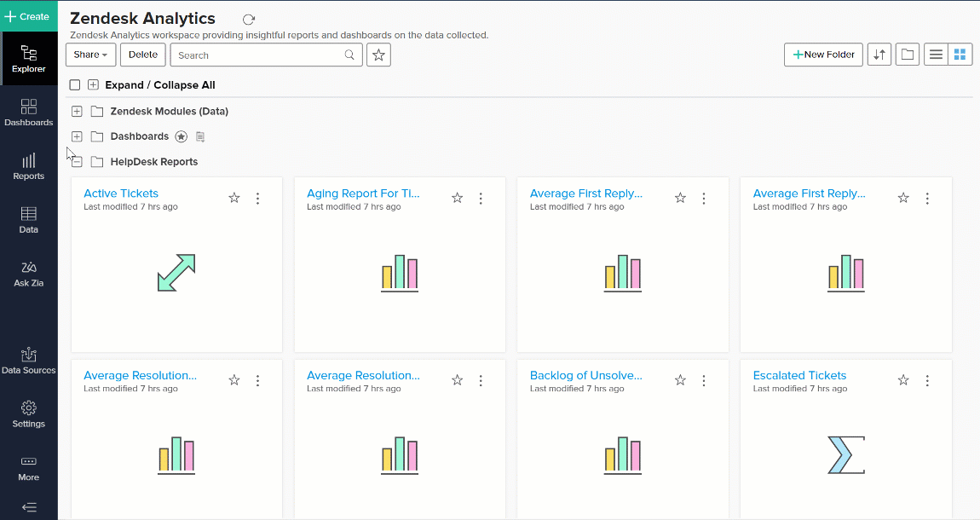Viewport: 980px width, 520px height.
Task: Click the Create button
Action: [x=29, y=16]
